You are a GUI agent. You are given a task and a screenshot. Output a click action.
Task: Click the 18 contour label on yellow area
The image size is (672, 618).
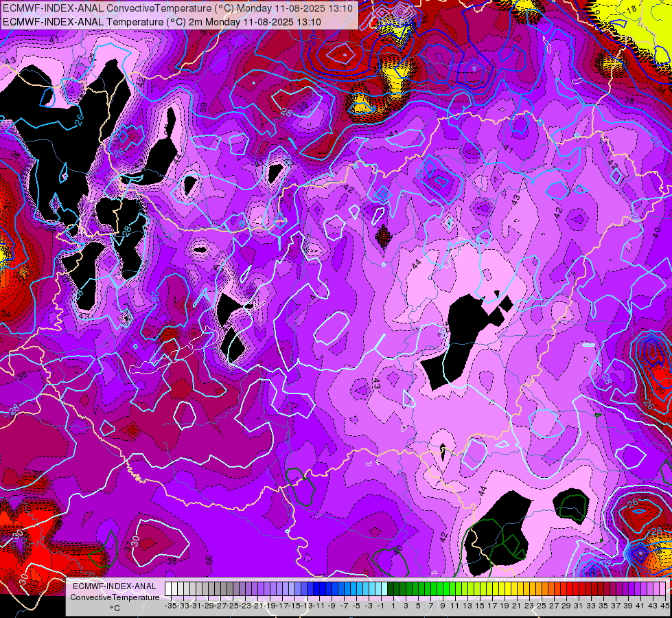[632, 10]
